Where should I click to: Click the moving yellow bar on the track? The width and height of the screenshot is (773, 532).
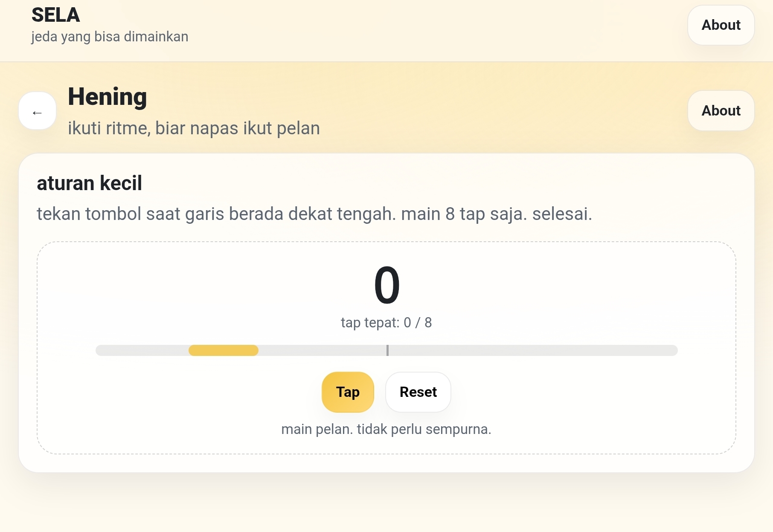224,350
